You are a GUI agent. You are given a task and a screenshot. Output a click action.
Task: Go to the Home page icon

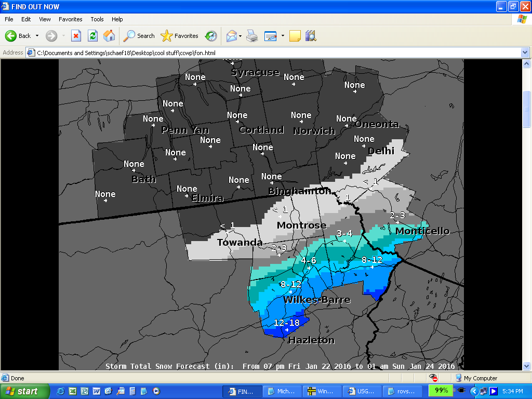pyautogui.click(x=109, y=36)
